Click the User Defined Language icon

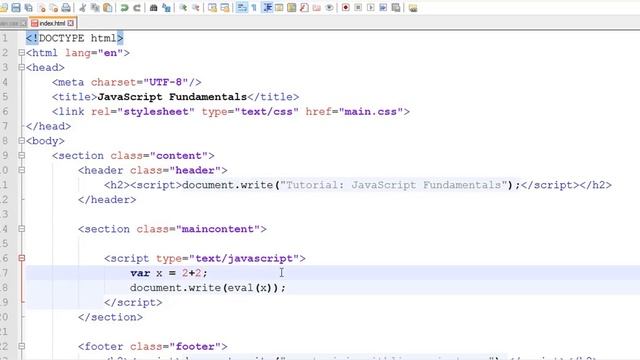[x=279, y=7]
